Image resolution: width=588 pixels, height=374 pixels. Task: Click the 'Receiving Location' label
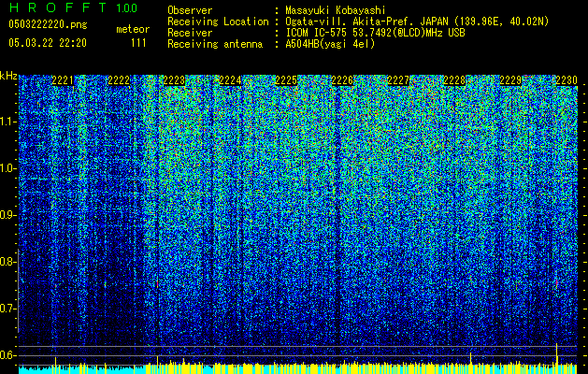218,22
